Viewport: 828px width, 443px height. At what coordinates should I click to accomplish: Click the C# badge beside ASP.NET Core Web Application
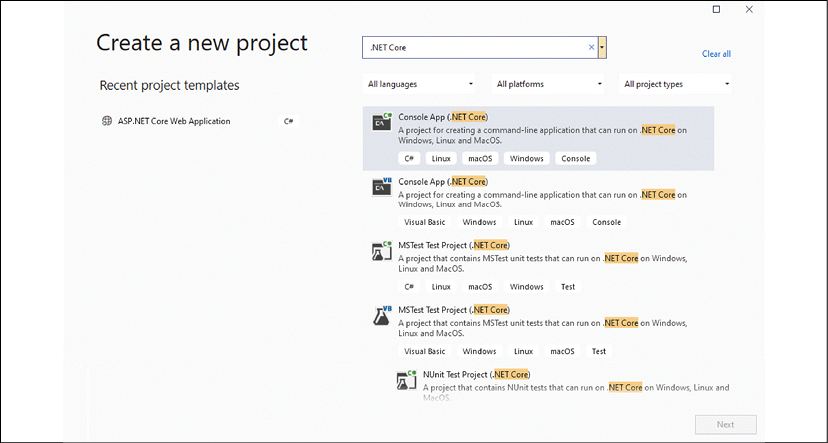288,121
